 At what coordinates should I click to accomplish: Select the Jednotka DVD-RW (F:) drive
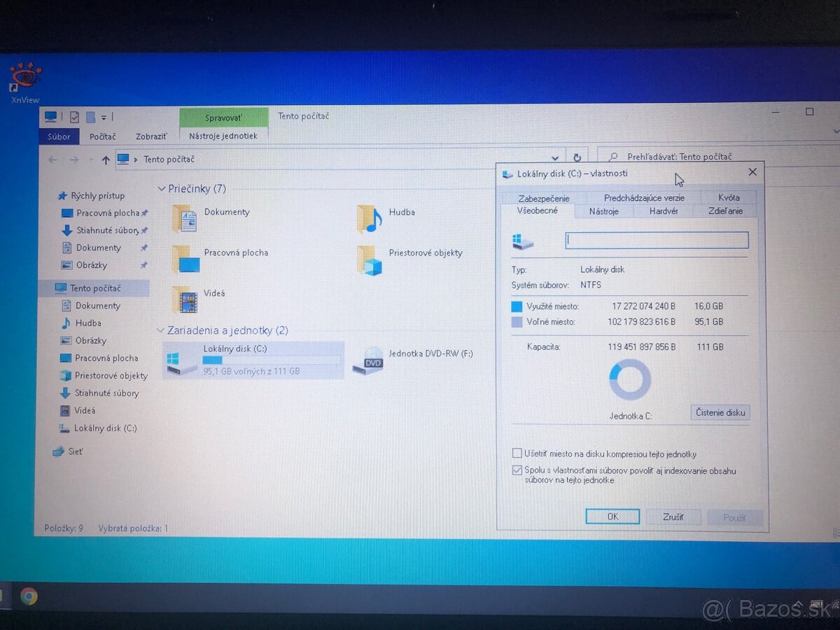coord(370,363)
